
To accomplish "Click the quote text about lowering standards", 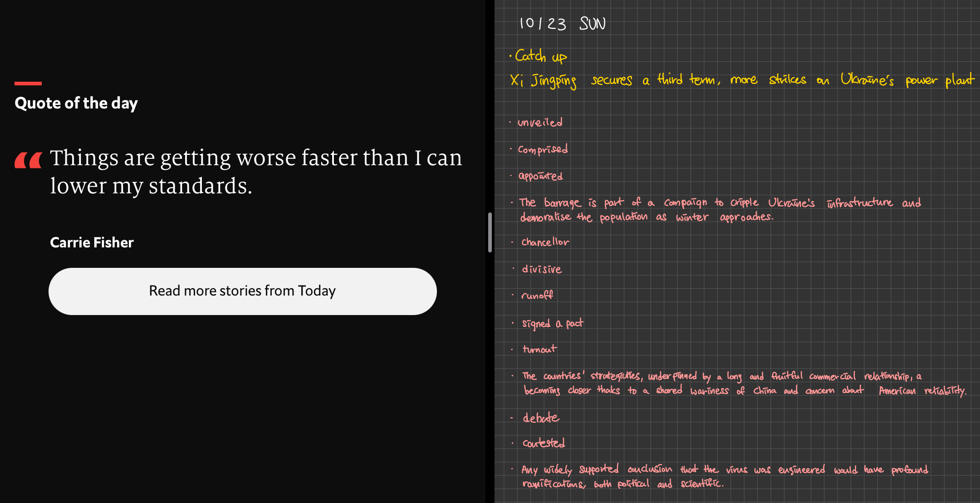I will (x=255, y=172).
